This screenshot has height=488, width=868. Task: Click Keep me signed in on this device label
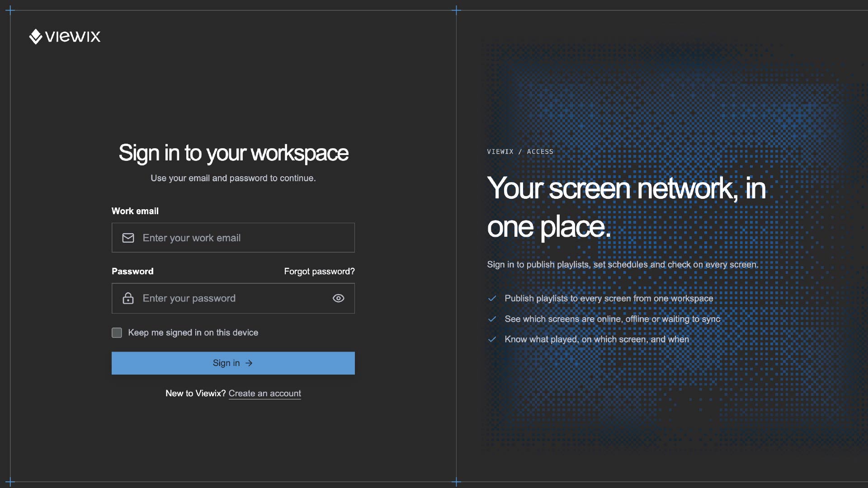[x=193, y=333]
